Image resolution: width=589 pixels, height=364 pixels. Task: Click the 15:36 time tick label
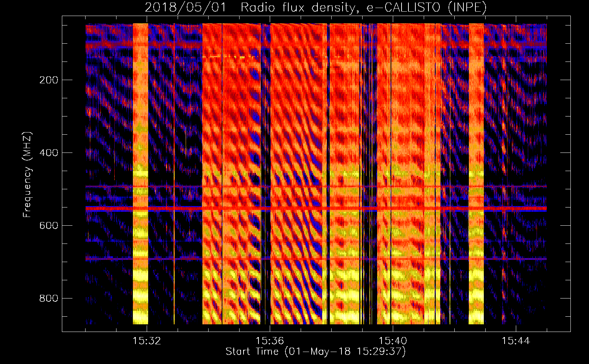coord(270,341)
